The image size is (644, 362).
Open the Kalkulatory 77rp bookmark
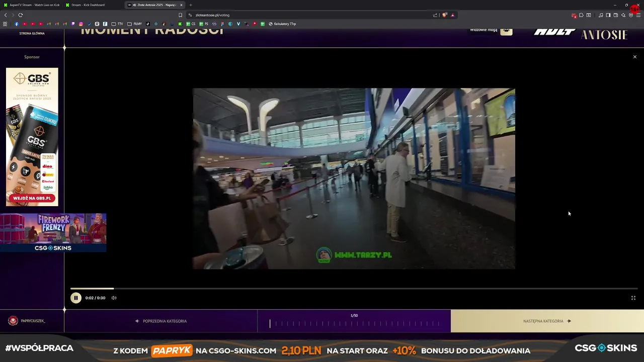[x=282, y=24]
